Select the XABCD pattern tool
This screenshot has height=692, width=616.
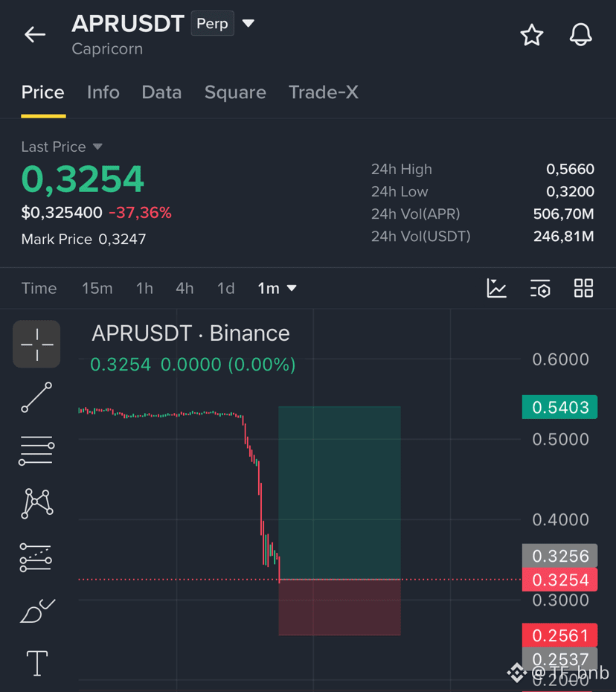point(37,504)
